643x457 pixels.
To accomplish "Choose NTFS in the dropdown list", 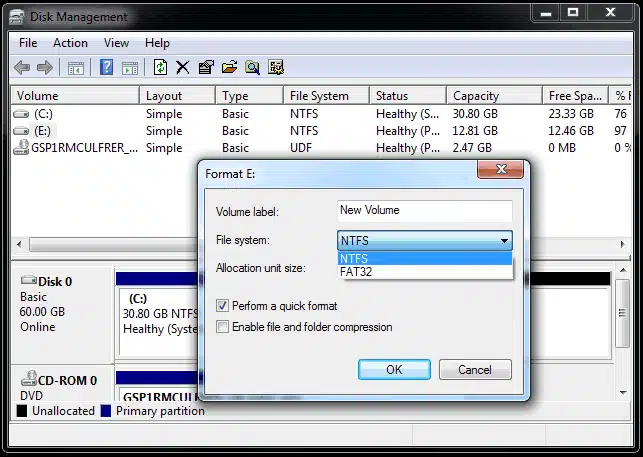I will click(425, 259).
